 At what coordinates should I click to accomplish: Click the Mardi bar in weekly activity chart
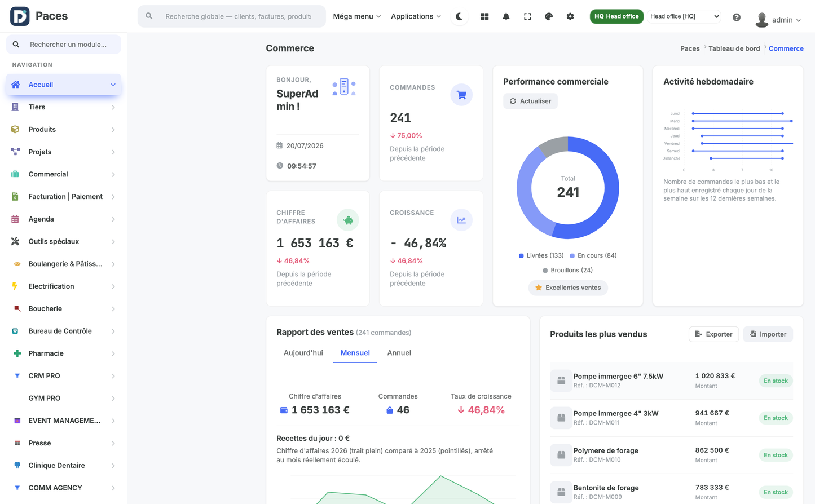tap(742, 121)
